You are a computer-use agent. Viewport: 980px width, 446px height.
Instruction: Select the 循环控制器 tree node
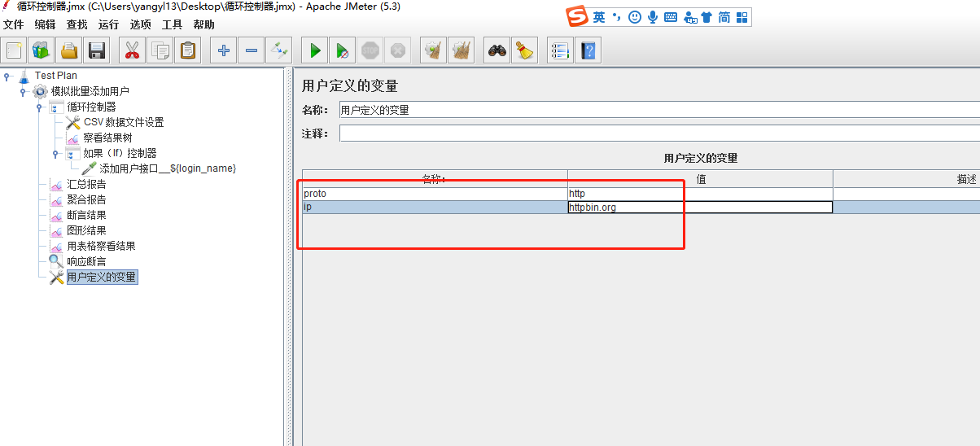pyautogui.click(x=91, y=107)
